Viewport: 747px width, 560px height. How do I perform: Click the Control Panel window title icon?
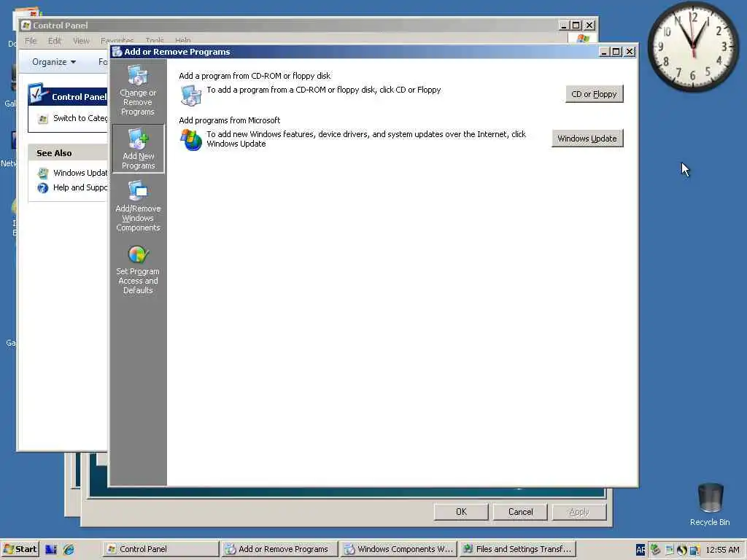(x=26, y=26)
